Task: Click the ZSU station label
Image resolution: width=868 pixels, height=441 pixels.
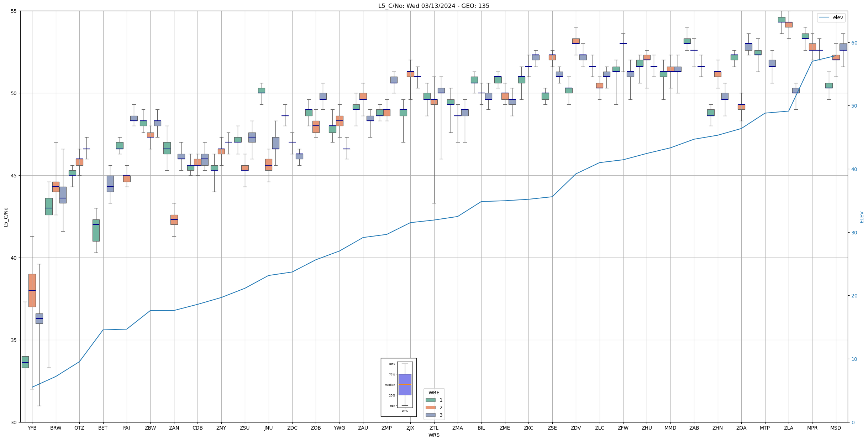Action: tap(245, 428)
